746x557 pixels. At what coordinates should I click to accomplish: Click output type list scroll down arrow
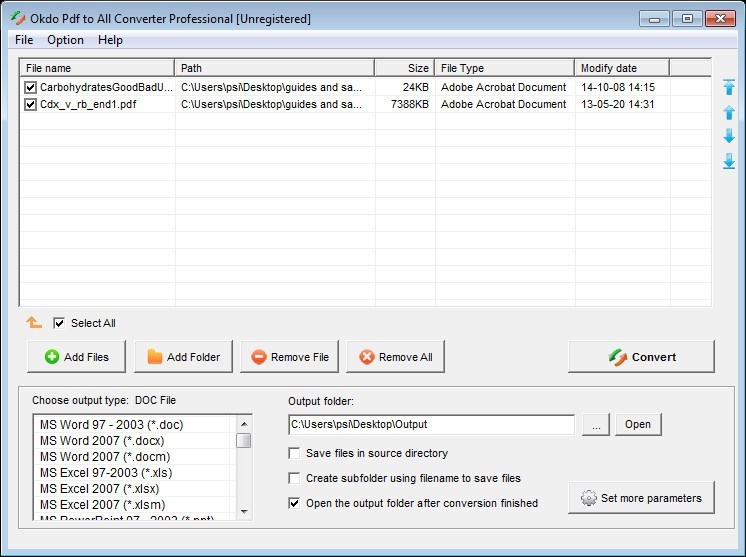pyautogui.click(x=244, y=512)
